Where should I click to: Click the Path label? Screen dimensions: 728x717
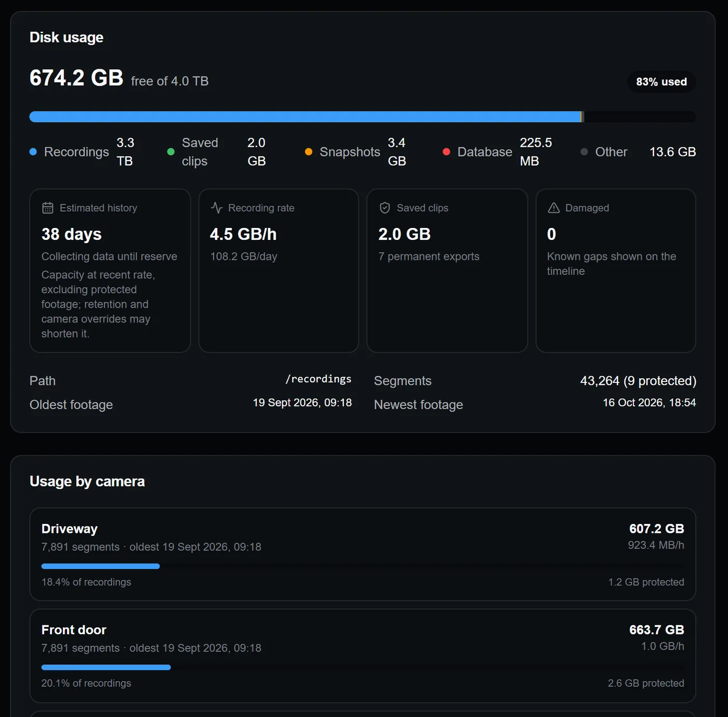point(43,381)
